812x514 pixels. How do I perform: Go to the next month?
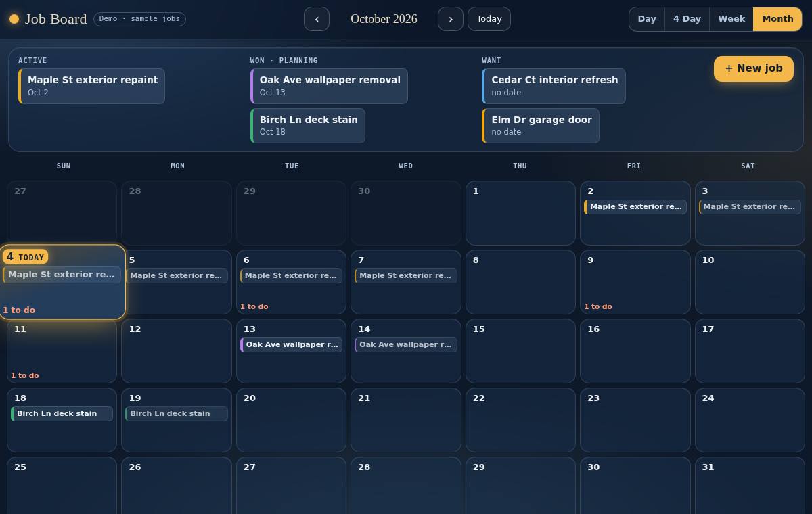[451, 19]
